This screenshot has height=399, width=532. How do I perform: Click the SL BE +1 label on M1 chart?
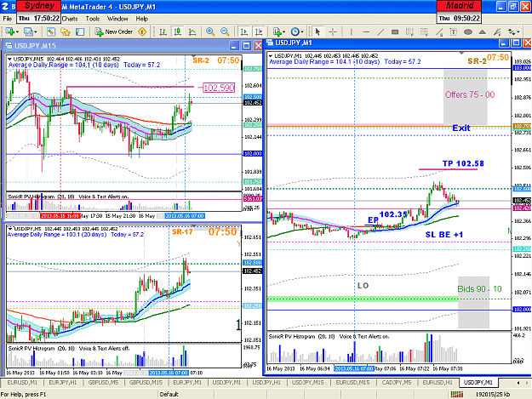point(444,235)
